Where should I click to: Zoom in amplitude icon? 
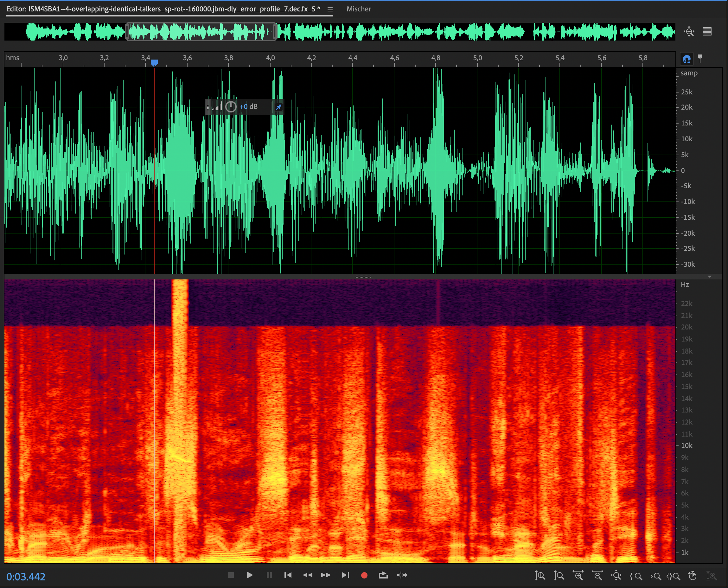pos(540,575)
